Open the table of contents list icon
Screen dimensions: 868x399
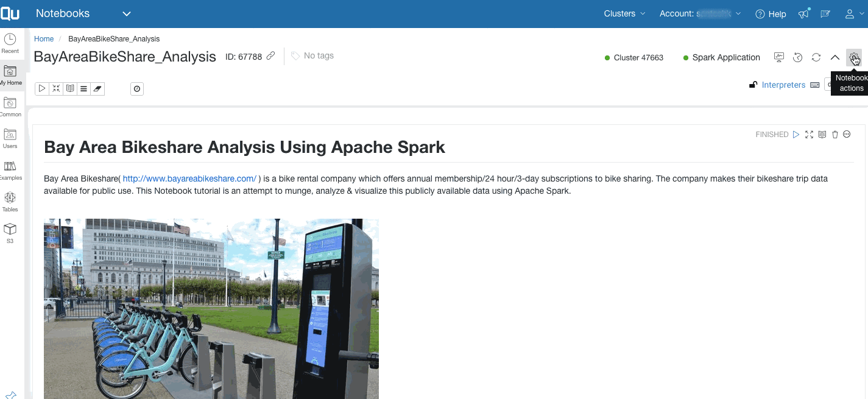tap(84, 89)
